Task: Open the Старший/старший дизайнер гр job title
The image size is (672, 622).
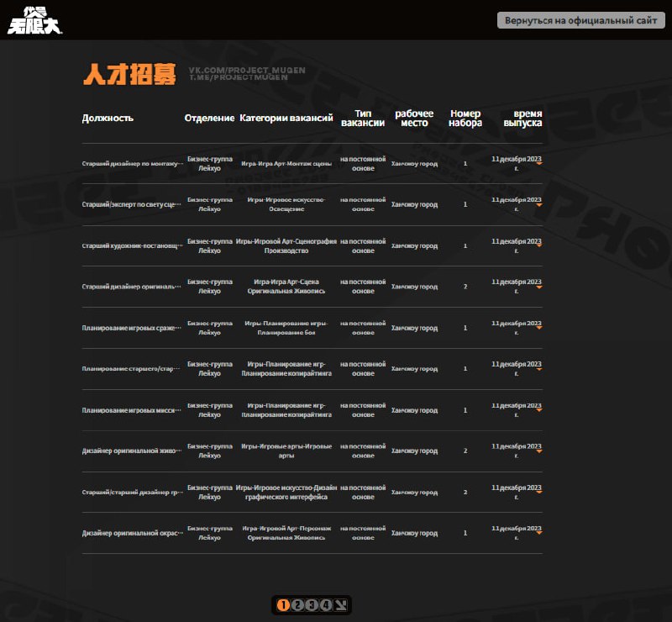Action: pos(133,492)
